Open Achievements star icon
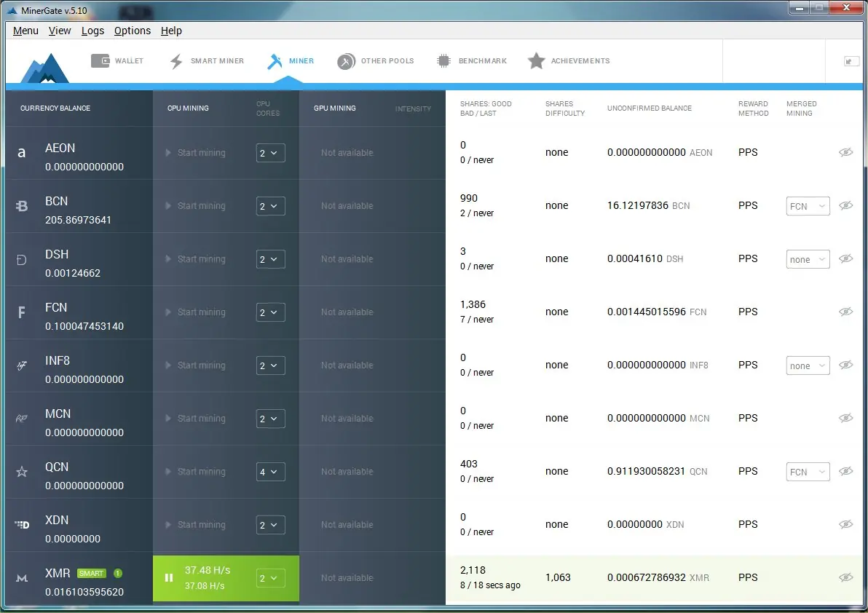 (x=536, y=61)
